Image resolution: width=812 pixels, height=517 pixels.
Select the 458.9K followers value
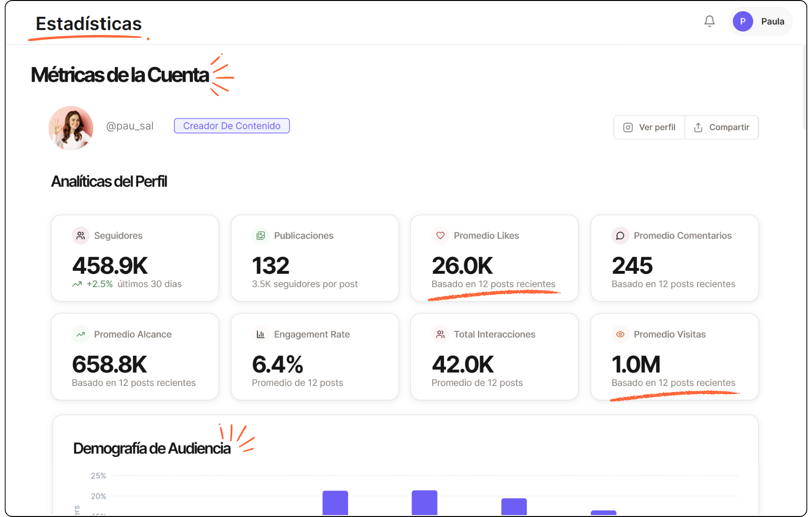pyautogui.click(x=110, y=266)
